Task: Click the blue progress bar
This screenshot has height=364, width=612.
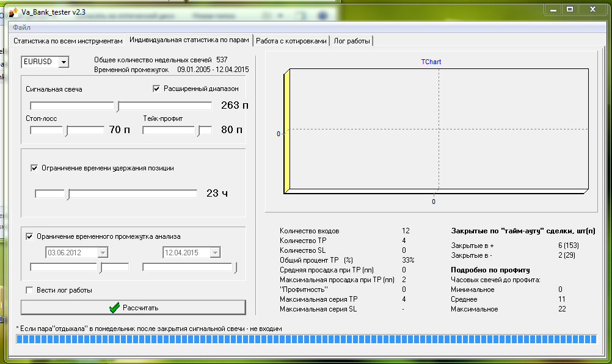Action: coord(307,339)
